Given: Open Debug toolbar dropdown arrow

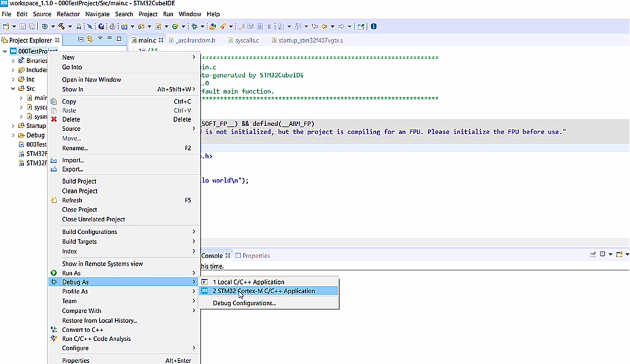Looking at the screenshot, I should pyautogui.click(x=202, y=26).
